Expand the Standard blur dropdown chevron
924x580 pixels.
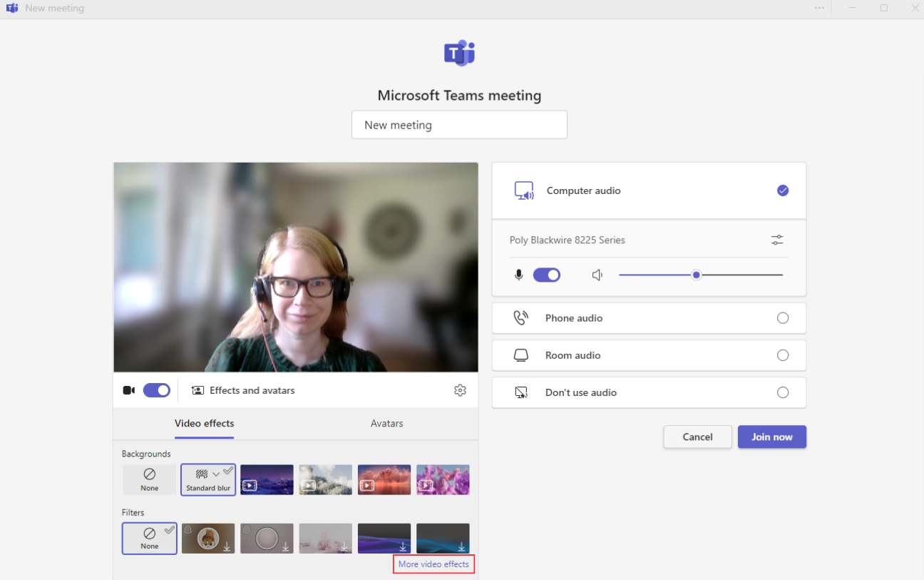click(x=216, y=474)
